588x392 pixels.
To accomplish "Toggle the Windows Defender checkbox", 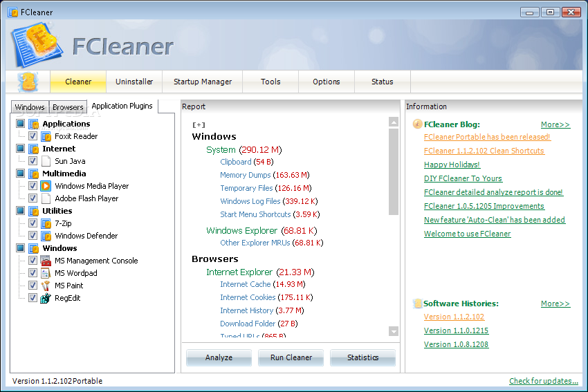I will coord(33,236).
